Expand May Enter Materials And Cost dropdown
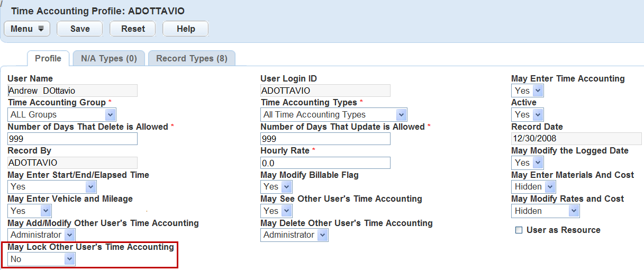The width and height of the screenshot is (644, 270). point(534,187)
